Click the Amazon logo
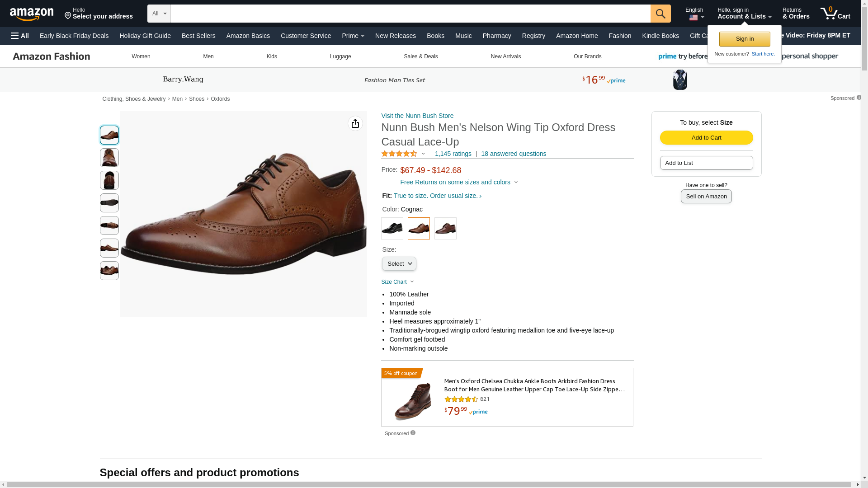Viewport: 868px width, 488px height. click(32, 14)
